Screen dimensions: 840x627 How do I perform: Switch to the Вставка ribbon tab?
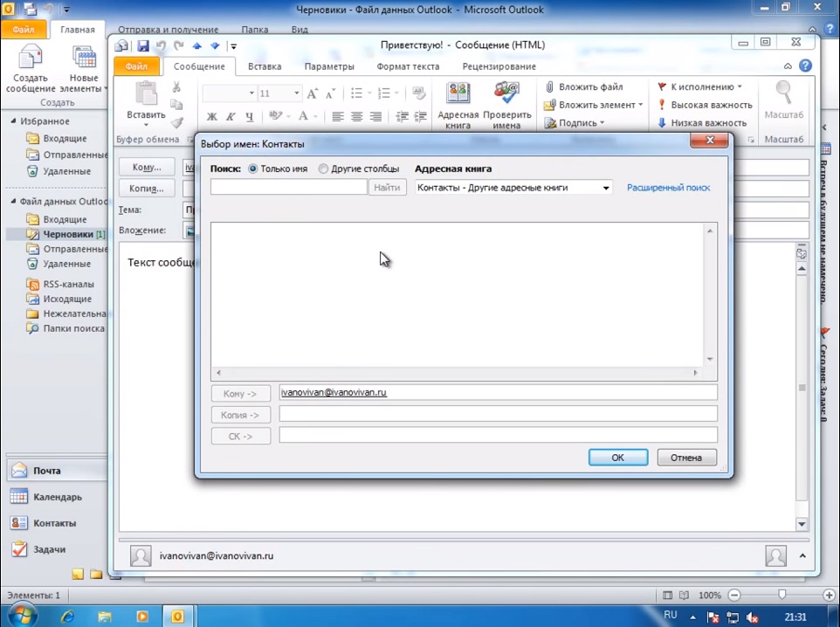265,66
